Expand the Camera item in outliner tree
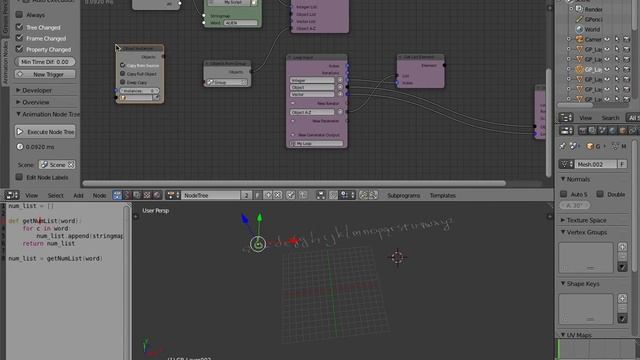The width and height of the screenshot is (640, 360). 569,39
